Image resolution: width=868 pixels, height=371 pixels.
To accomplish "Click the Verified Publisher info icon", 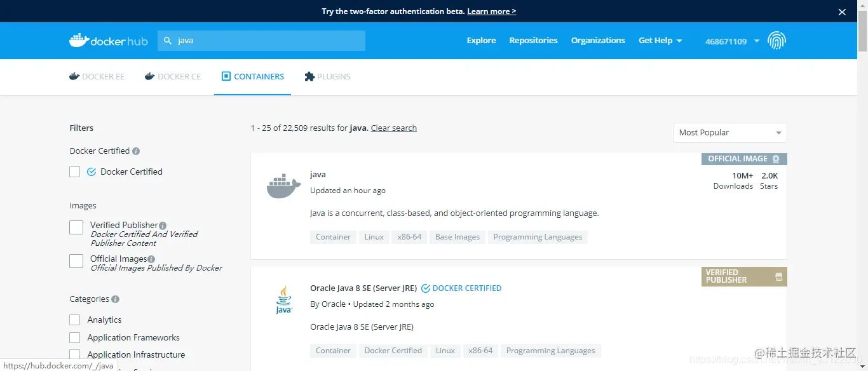I will coord(163,226).
